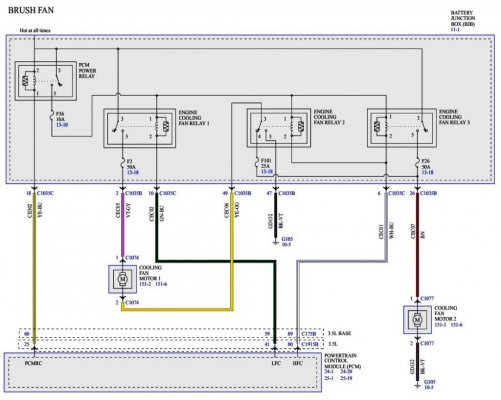Click the ENGINE COOLING FAN RELAY 1 label
Image resolution: width=501 pixels, height=400 pixels.
click(194, 118)
